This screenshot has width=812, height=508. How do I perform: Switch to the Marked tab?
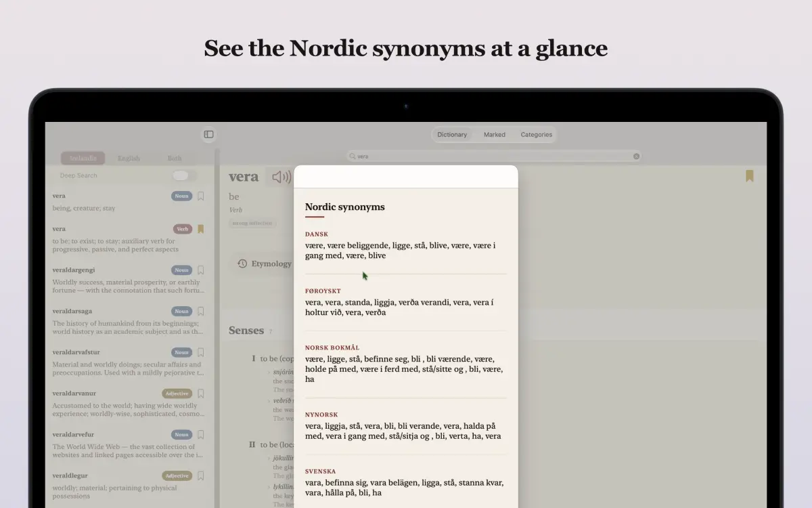495,135
